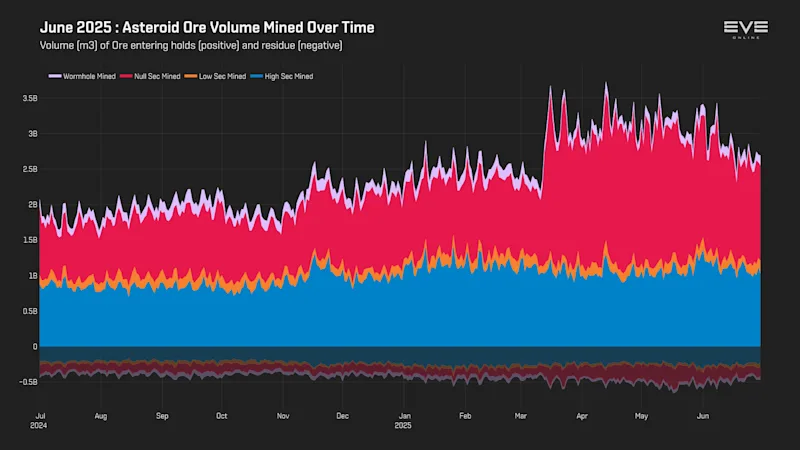This screenshot has width=800, height=450.
Task: Click the 'Sep' x-axis label
Action: [162, 416]
